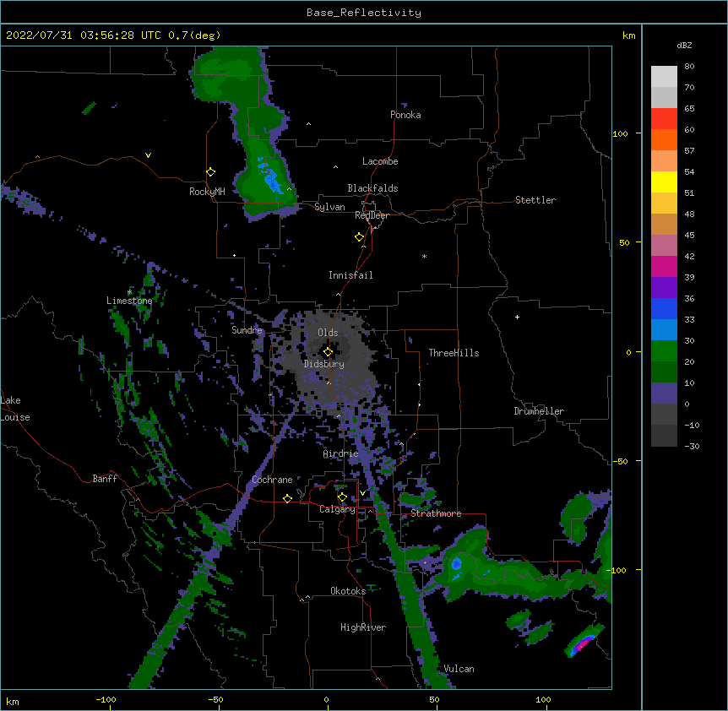The height and width of the screenshot is (711, 728).
Task: Pick the purple 36-39 dBZ legend swatch
Action: (x=664, y=288)
